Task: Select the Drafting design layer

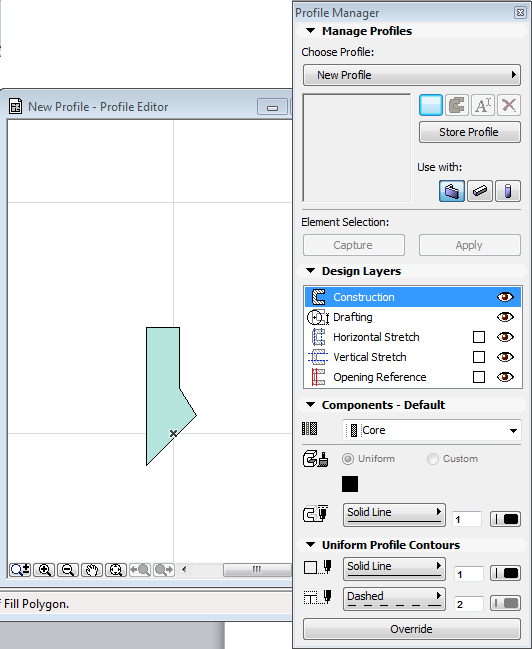Action: [x=412, y=317]
